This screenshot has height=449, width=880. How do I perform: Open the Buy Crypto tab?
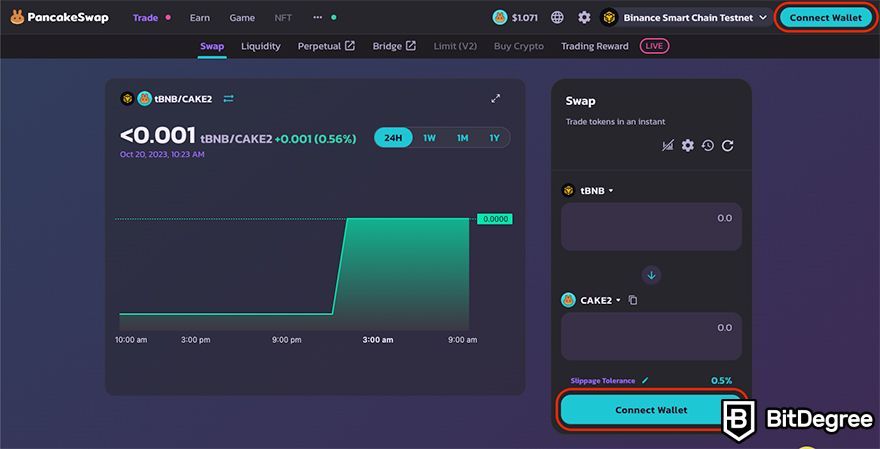519,46
